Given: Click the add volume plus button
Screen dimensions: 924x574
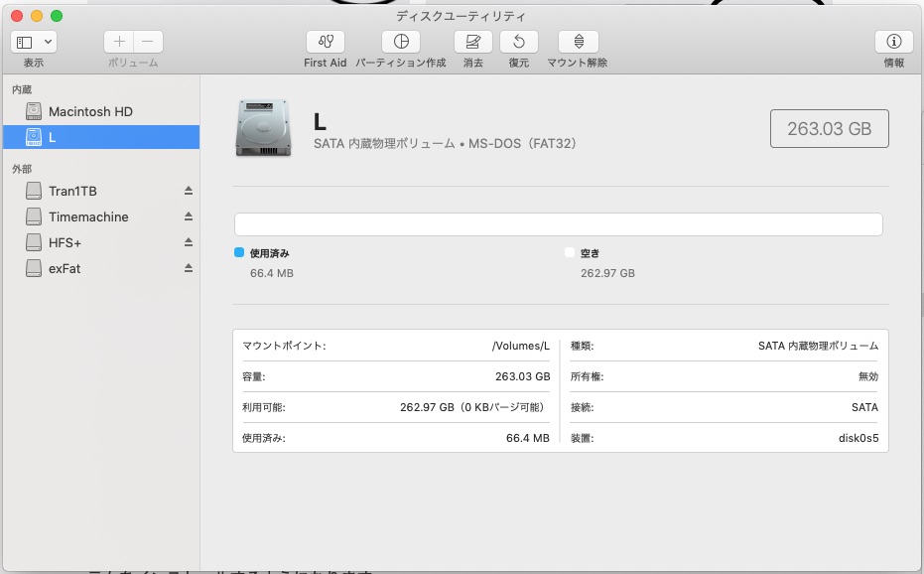Looking at the screenshot, I should (x=119, y=42).
